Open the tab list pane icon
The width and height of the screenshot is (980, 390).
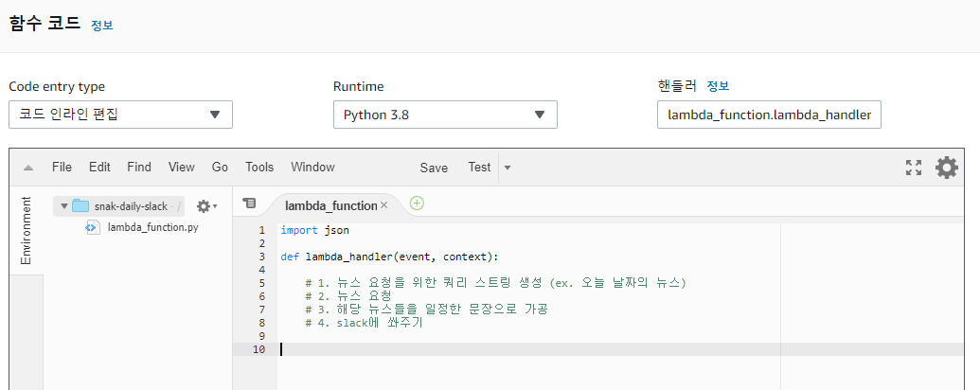pos(249,204)
